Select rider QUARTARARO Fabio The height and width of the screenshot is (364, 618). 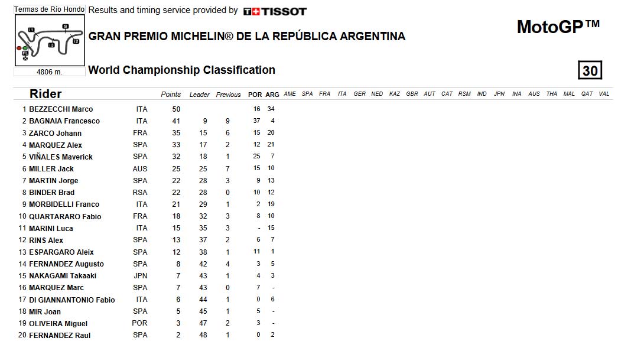click(65, 216)
